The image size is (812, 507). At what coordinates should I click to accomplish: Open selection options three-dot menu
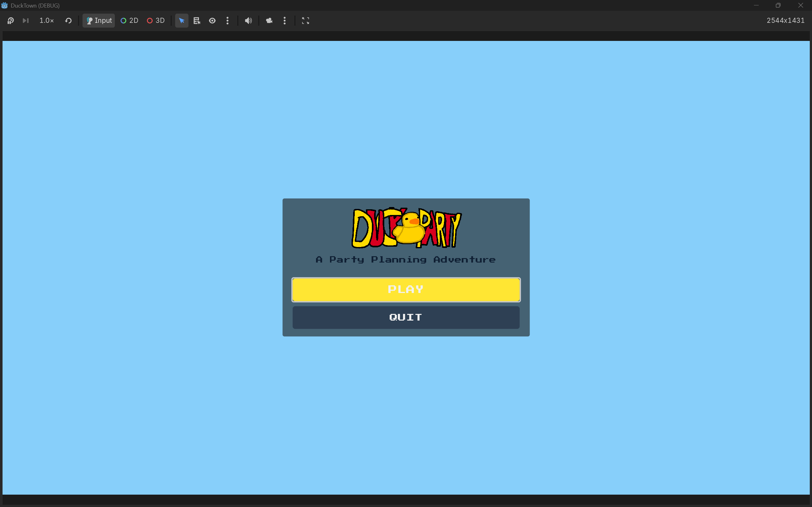[228, 21]
